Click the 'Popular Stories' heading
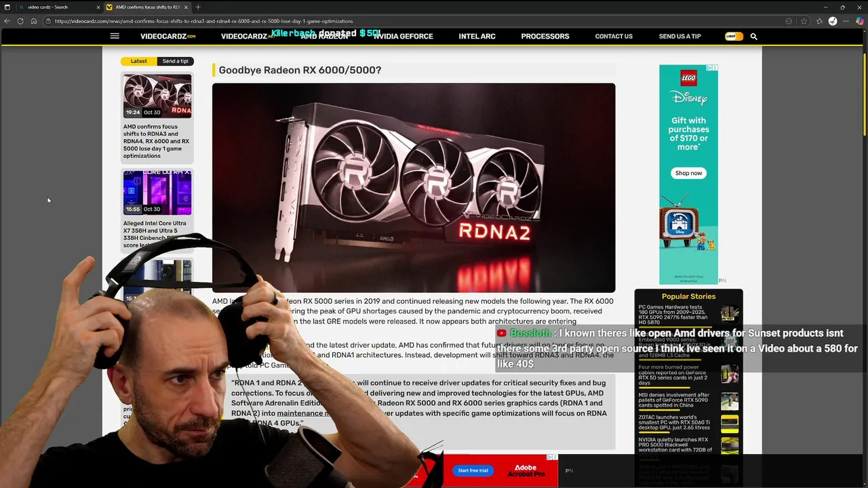 (x=688, y=296)
